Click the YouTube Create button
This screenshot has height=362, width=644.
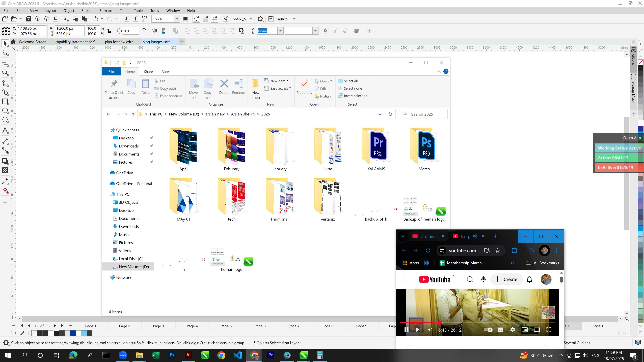point(506,279)
